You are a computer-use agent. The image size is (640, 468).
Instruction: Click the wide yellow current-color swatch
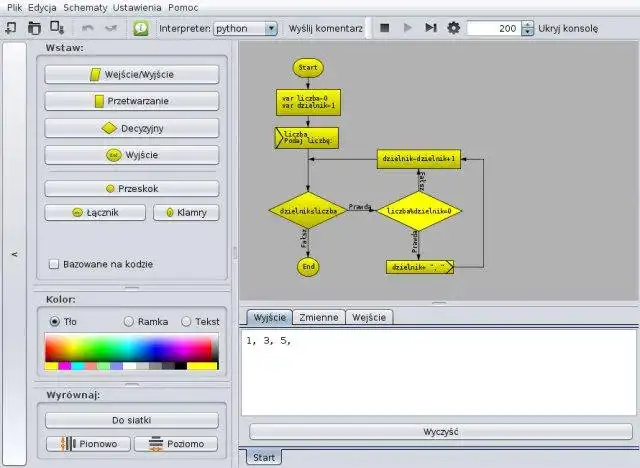click(203, 366)
